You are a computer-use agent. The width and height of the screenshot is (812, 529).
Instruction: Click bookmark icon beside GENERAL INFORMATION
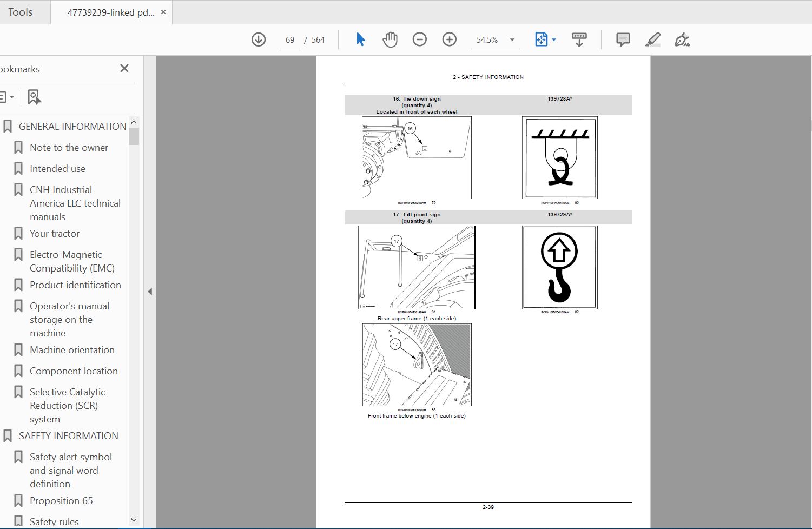pyautogui.click(x=8, y=127)
